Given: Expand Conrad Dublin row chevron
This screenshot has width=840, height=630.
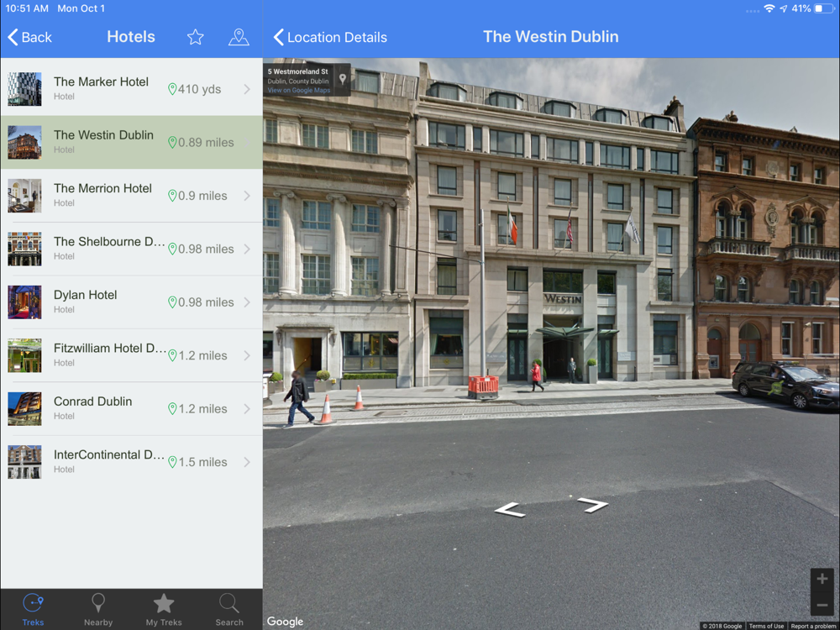Looking at the screenshot, I should tap(247, 409).
